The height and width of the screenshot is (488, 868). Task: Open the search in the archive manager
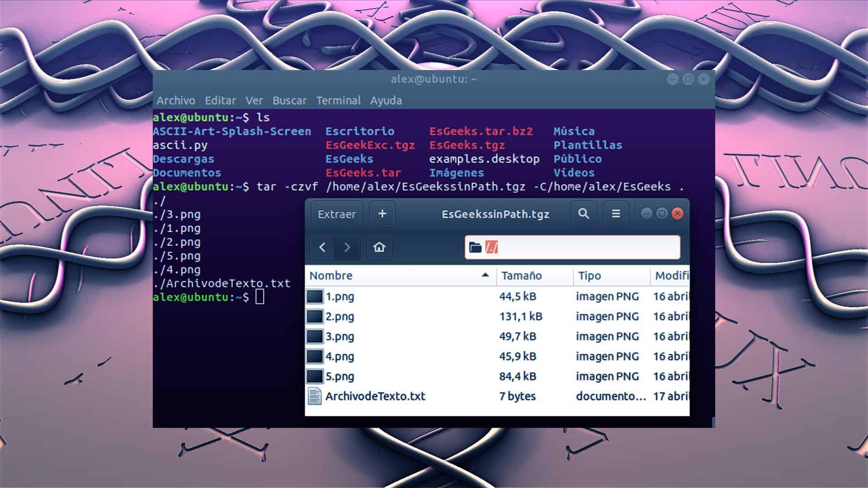[x=583, y=214]
